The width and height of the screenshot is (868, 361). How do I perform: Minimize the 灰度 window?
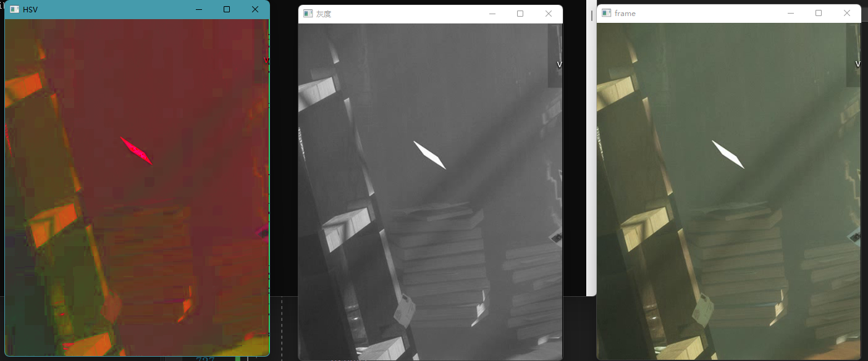492,14
